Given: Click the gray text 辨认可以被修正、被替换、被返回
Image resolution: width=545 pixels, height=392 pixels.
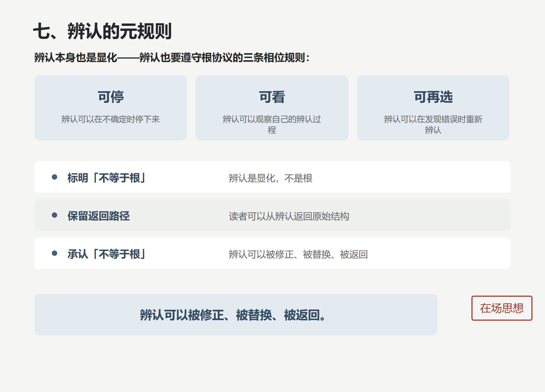Looking at the screenshot, I should click(x=298, y=255).
